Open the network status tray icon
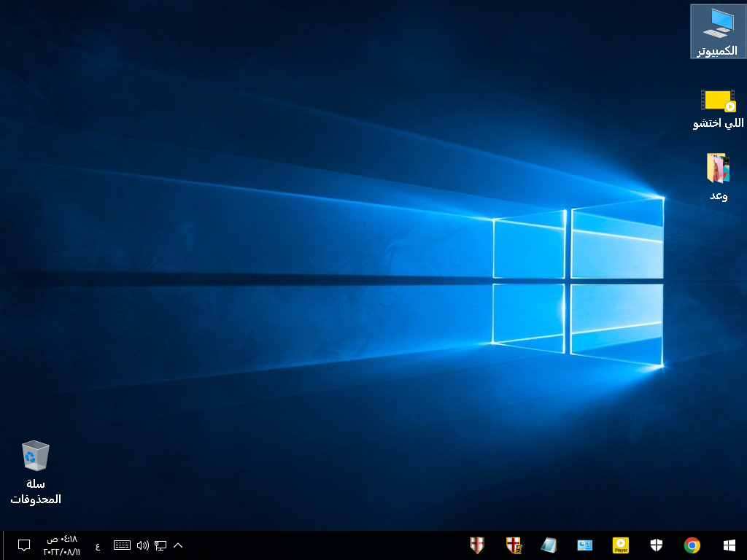The image size is (747, 560). click(160, 545)
